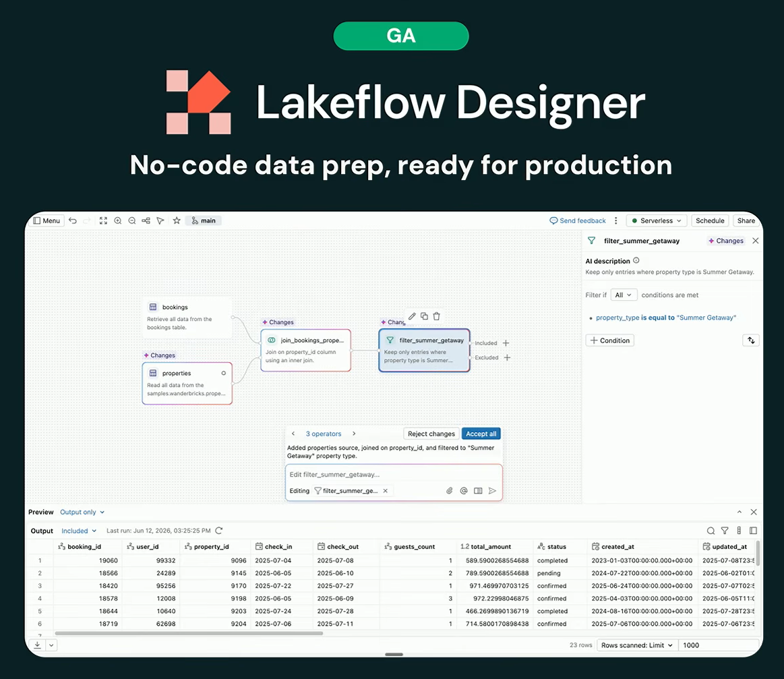This screenshot has width=784, height=679.
Task: Click the row limit 1000 field
Action: pos(719,645)
